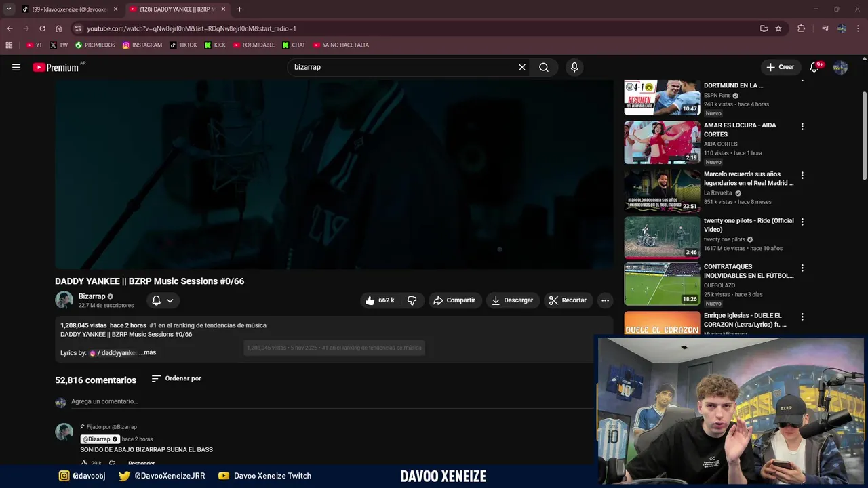The height and width of the screenshot is (488, 868).
Task: Open TIKTOK bookmark
Action: tap(183, 45)
